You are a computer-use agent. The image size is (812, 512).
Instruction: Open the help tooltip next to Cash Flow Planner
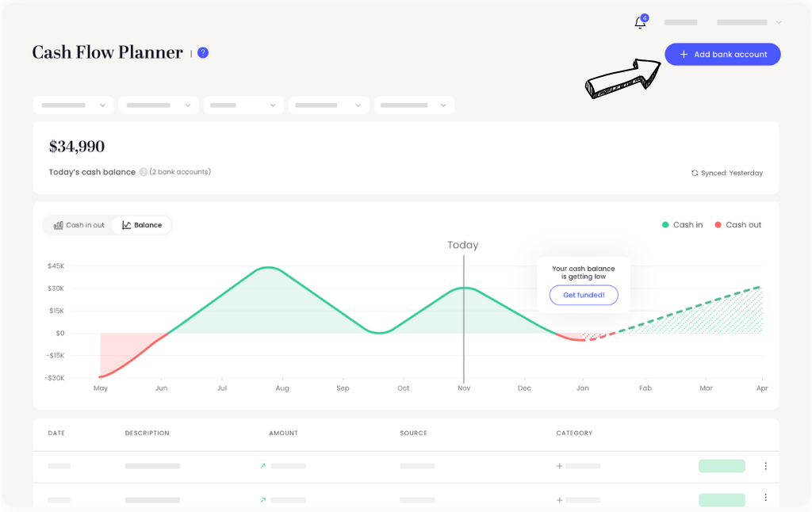point(202,52)
